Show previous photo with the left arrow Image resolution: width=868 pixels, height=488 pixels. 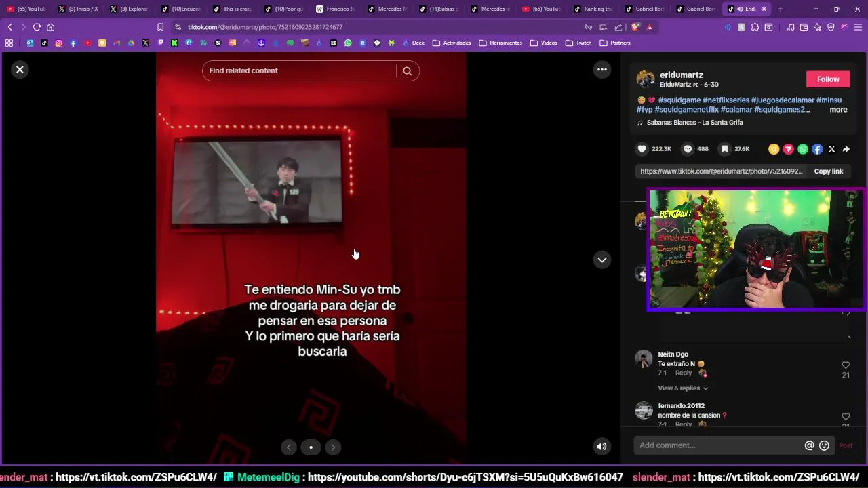click(x=289, y=447)
